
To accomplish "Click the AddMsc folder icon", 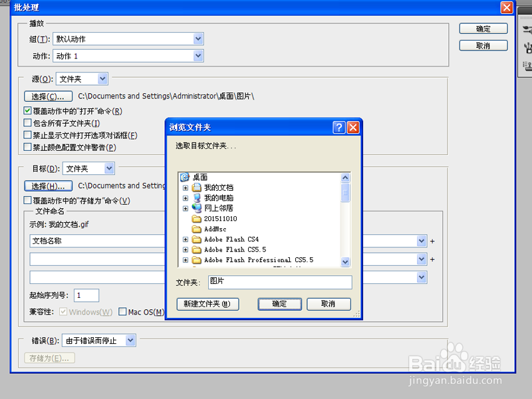I will (x=196, y=229).
